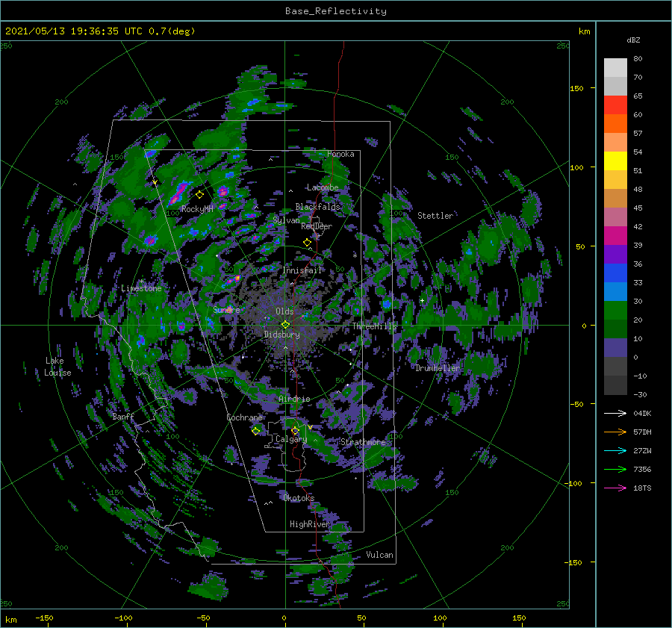Click the Cochrane label
Screen dimensions: 672x628
pyautogui.click(x=244, y=417)
